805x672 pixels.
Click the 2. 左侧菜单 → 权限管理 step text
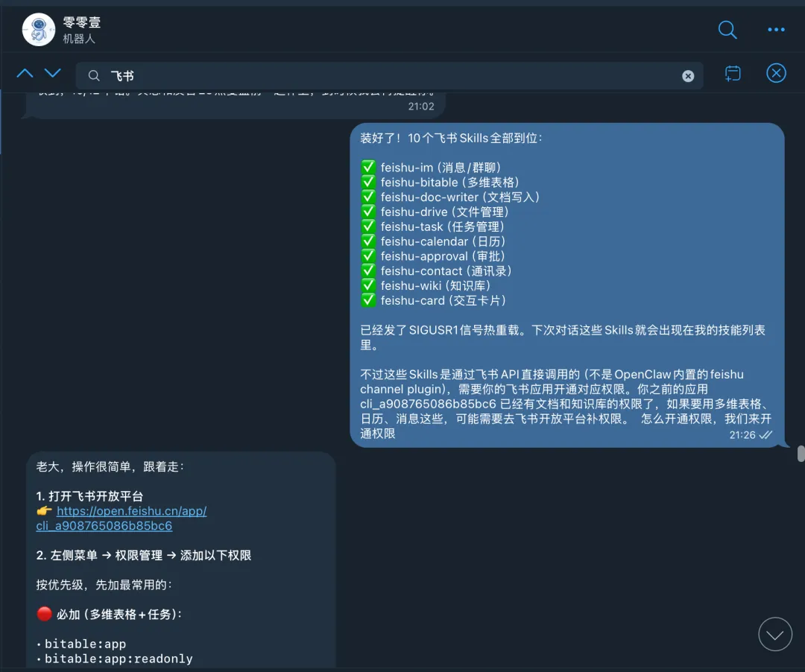click(143, 555)
